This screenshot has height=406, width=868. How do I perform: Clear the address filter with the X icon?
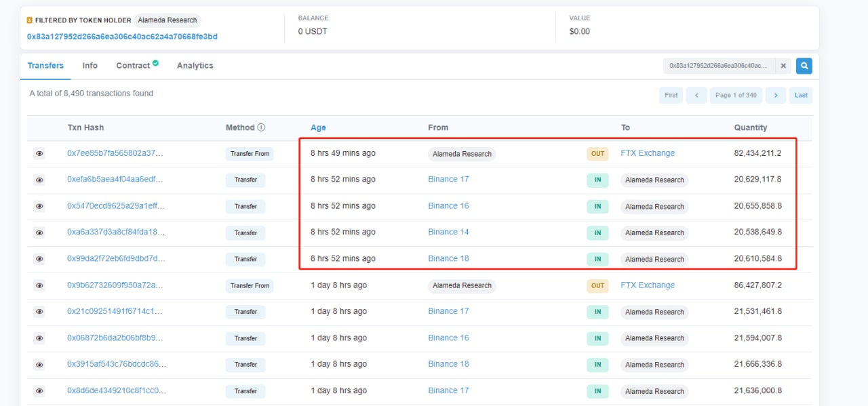[x=783, y=66]
